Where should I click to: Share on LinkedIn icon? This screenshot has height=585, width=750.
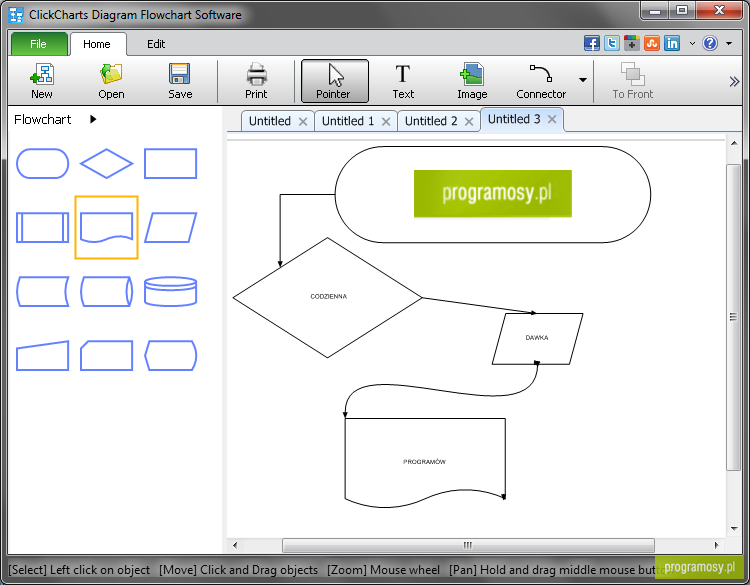coord(672,44)
